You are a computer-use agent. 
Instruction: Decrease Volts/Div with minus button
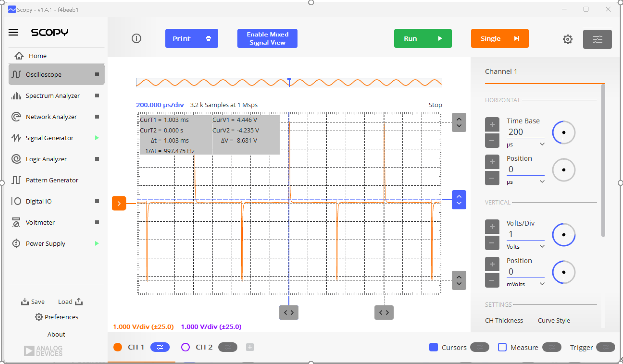tap(492, 243)
